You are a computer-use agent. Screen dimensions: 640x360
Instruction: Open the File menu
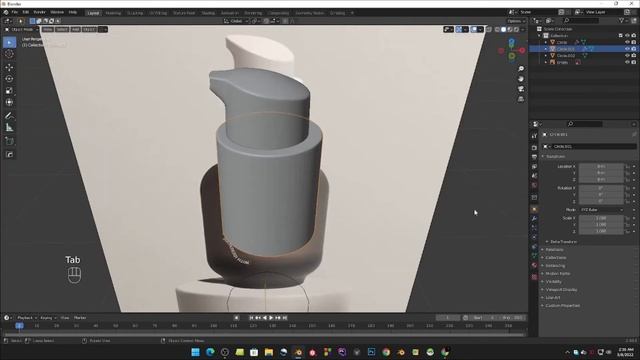[15, 12]
